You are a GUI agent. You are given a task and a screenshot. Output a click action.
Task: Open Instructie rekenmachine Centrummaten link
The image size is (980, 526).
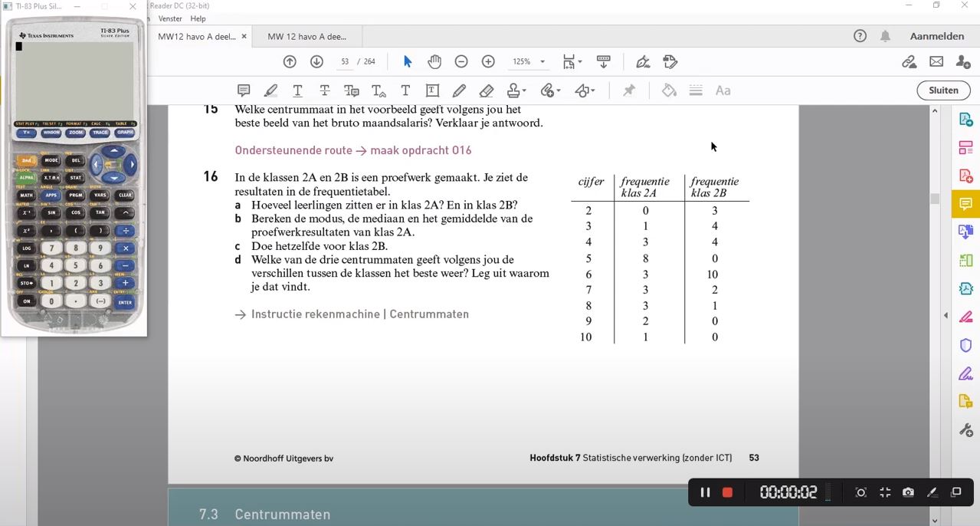(x=352, y=314)
